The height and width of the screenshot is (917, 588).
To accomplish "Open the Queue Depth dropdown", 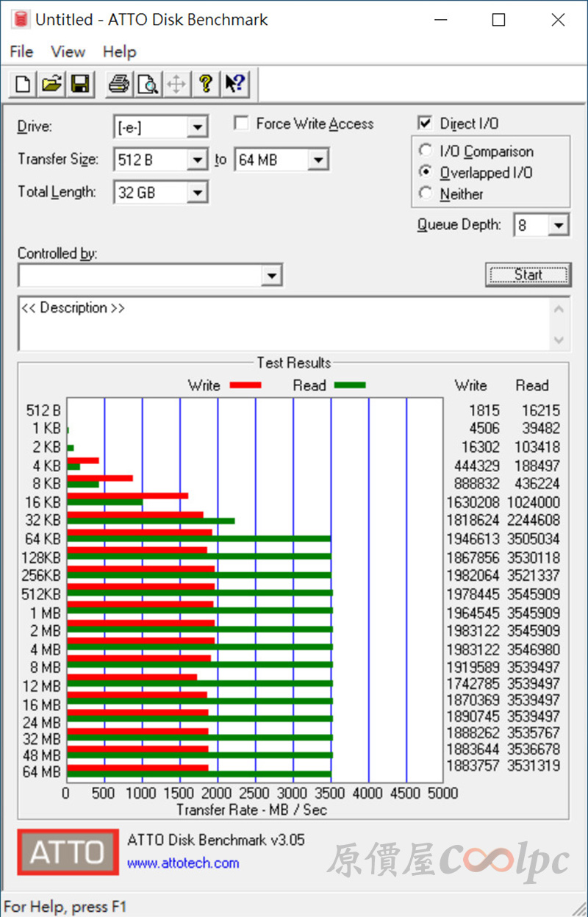I will pyautogui.click(x=559, y=225).
